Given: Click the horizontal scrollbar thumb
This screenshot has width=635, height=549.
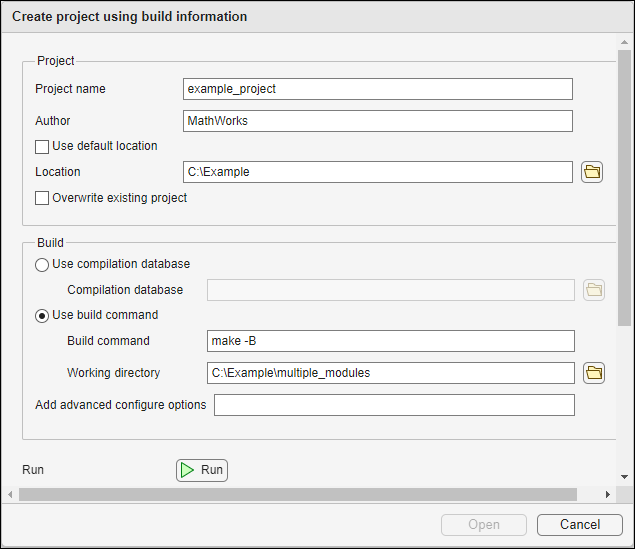Looking at the screenshot, I should click(x=297, y=495).
